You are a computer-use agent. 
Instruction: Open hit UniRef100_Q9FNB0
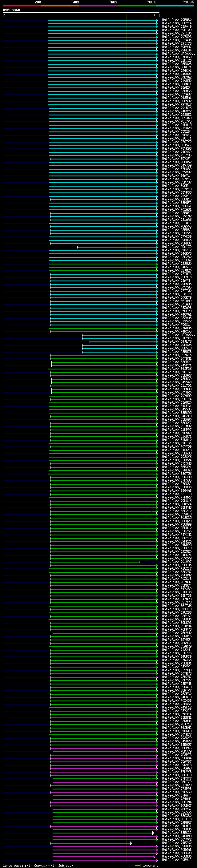coord(177,20)
